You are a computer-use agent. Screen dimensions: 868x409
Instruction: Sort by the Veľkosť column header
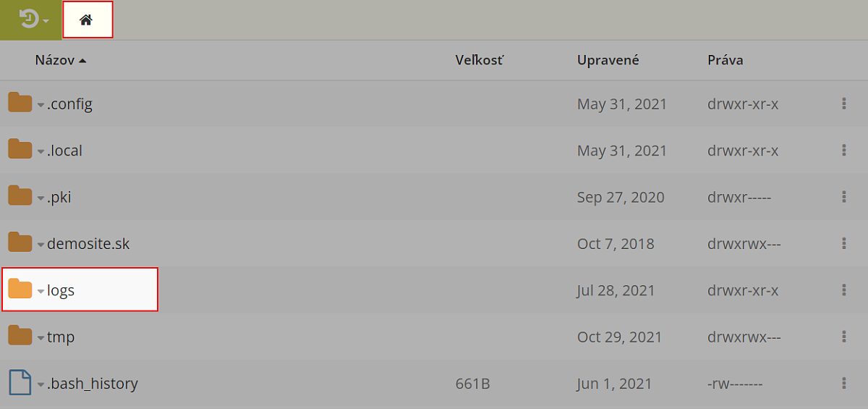(480, 60)
